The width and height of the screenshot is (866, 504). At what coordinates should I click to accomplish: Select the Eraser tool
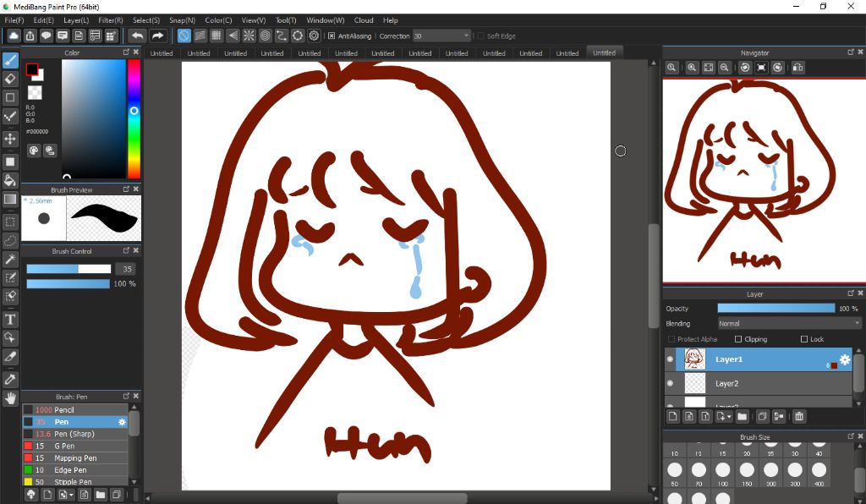[x=10, y=79]
